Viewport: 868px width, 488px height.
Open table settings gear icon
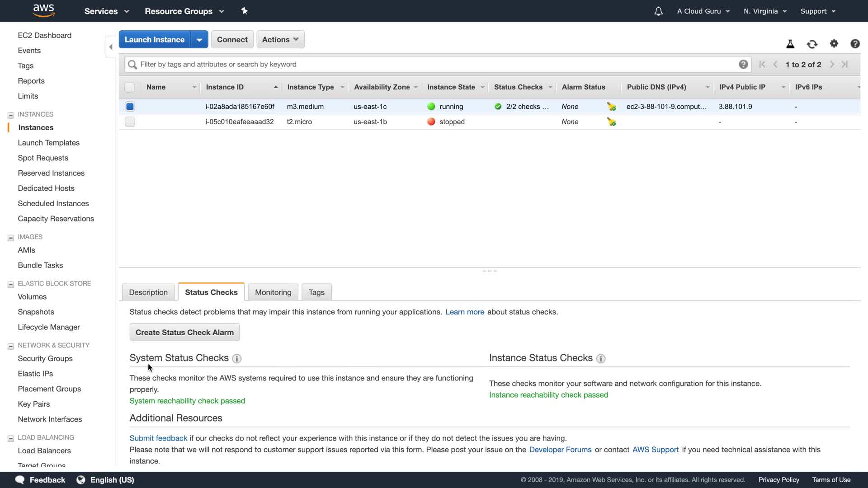[x=834, y=43]
